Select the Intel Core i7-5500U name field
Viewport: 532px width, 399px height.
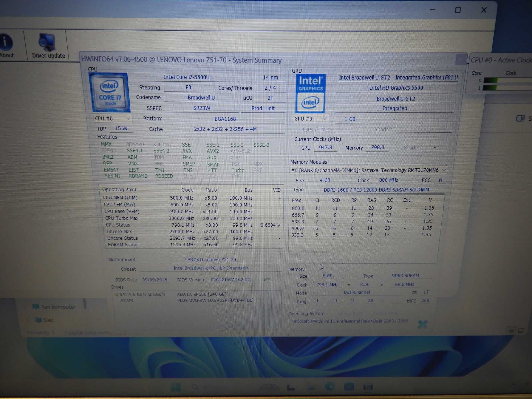pyautogui.click(x=186, y=77)
